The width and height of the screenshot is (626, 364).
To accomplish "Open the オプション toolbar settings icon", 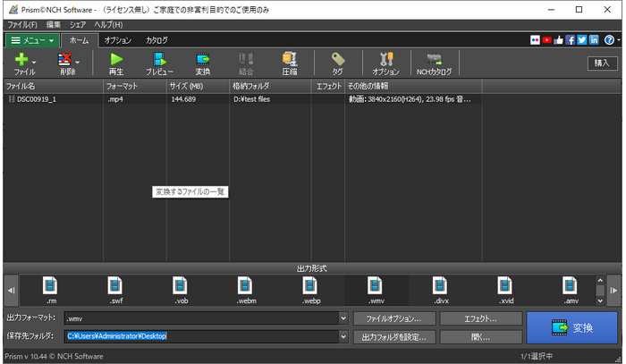I will click(x=385, y=62).
